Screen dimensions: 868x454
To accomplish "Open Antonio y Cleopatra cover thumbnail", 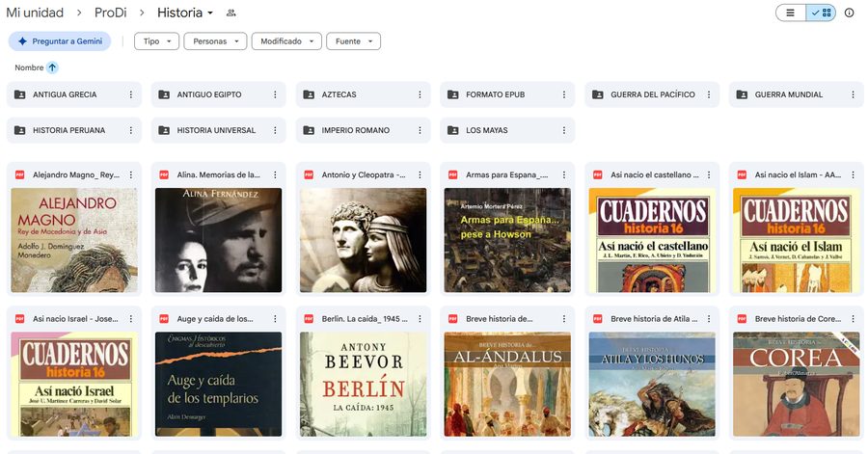I will (x=364, y=240).
